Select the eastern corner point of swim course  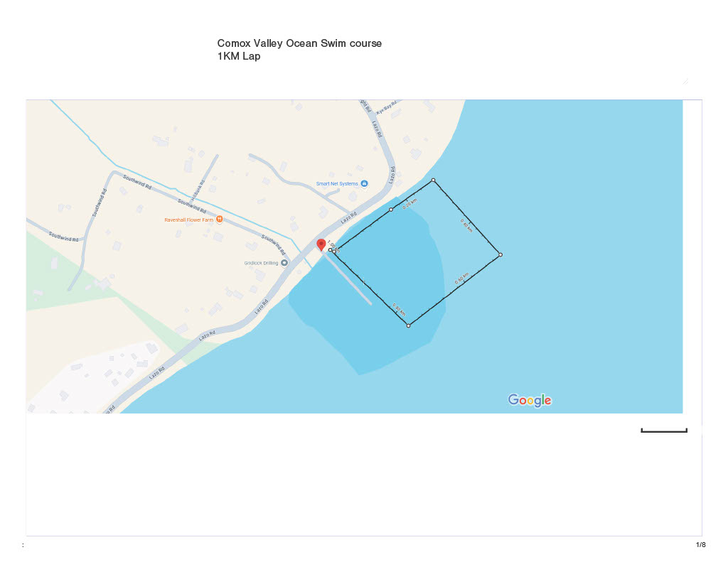500,255
